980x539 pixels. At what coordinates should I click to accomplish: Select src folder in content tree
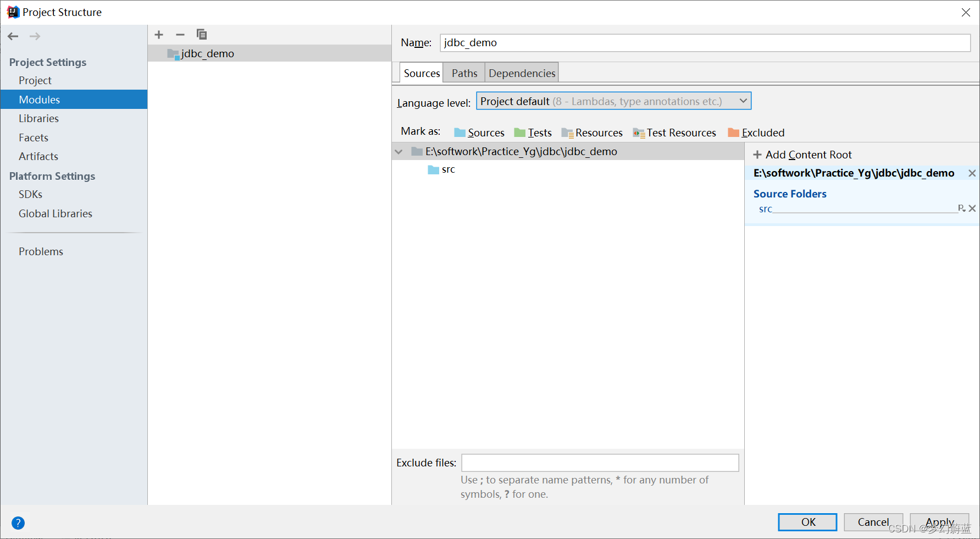(x=441, y=169)
